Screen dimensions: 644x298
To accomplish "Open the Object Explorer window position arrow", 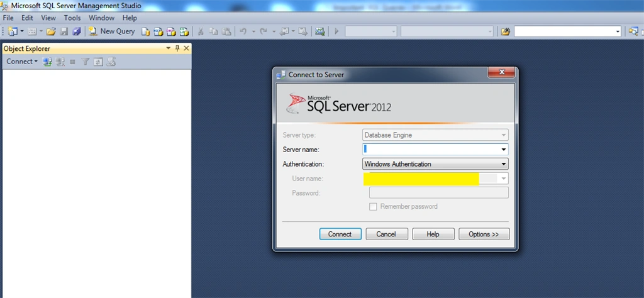I will pos(168,48).
